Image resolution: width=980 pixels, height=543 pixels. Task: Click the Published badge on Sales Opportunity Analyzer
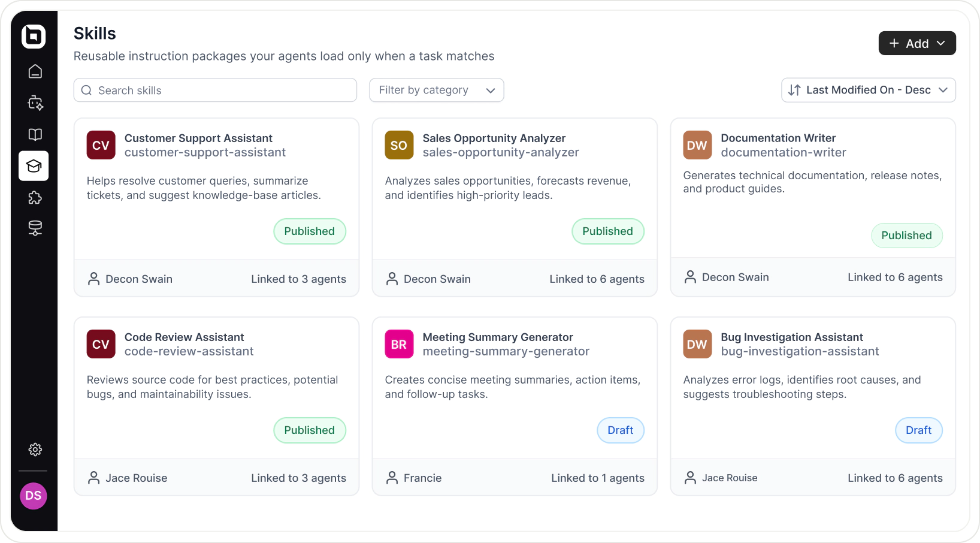click(x=608, y=231)
